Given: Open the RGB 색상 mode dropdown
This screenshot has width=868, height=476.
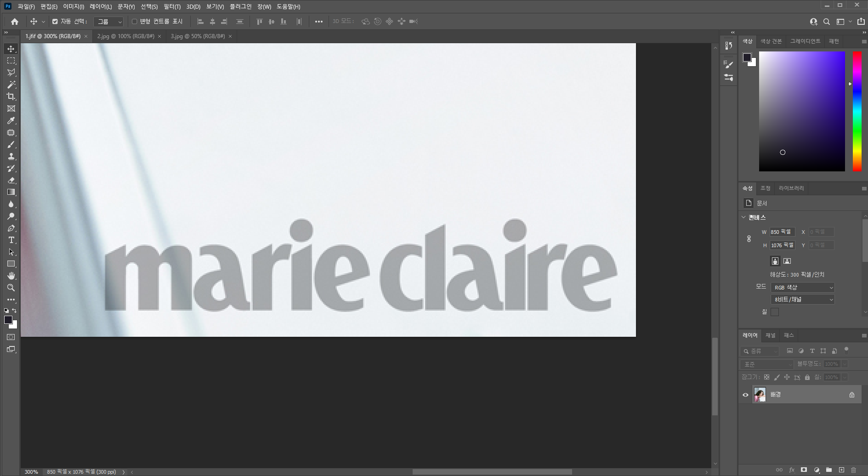Looking at the screenshot, I should click(803, 288).
